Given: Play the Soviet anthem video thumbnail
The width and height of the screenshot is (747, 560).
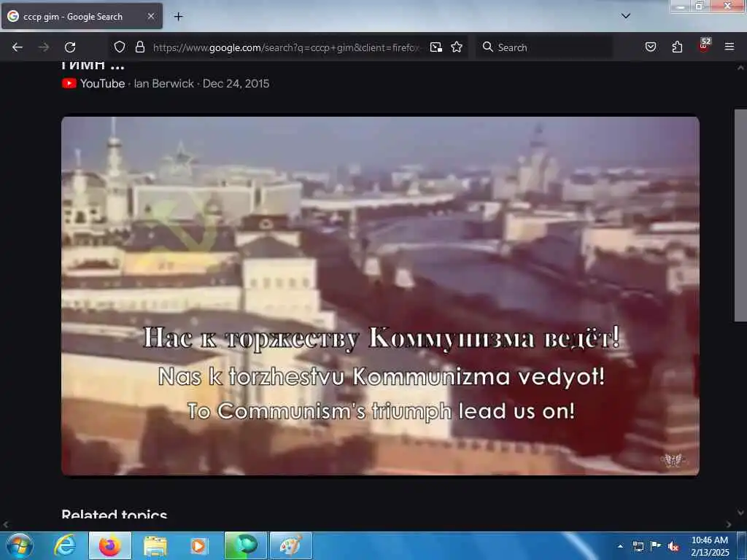Looking at the screenshot, I should 380,296.
